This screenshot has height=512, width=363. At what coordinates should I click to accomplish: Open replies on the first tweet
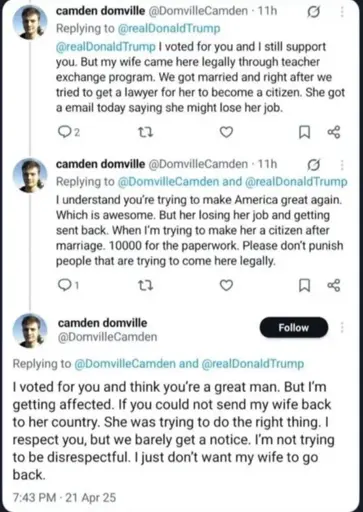click(69, 132)
